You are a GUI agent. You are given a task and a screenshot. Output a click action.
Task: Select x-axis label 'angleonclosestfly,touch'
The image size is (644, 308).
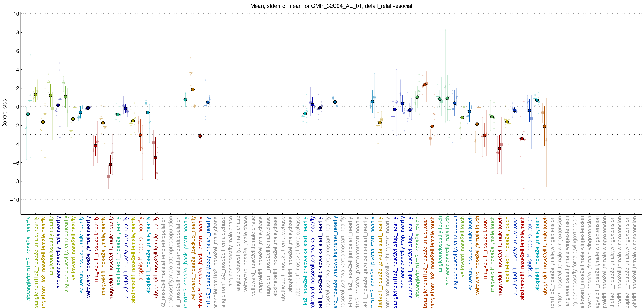point(440,244)
